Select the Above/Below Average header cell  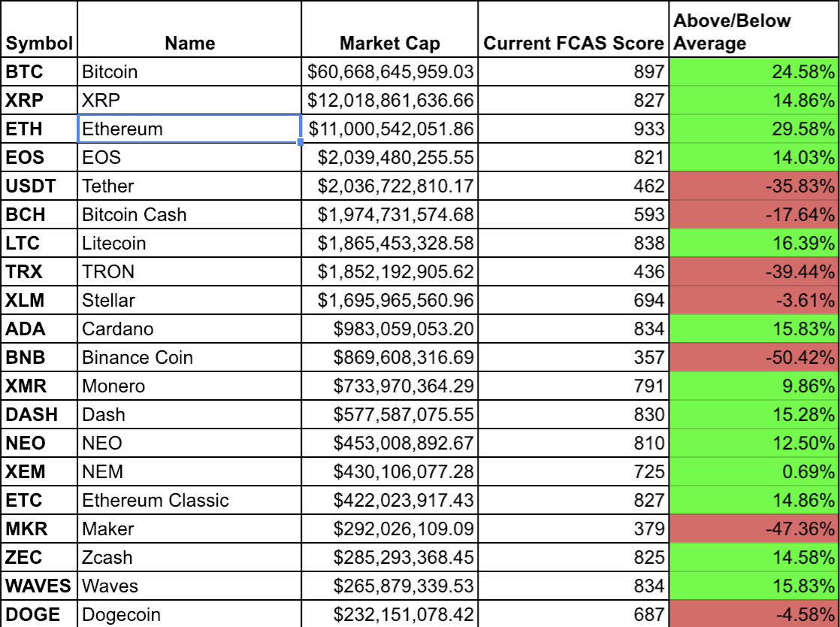[754, 29]
